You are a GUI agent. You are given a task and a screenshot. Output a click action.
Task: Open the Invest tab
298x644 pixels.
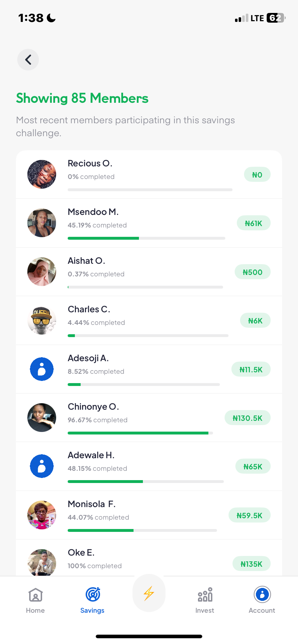pos(205,600)
